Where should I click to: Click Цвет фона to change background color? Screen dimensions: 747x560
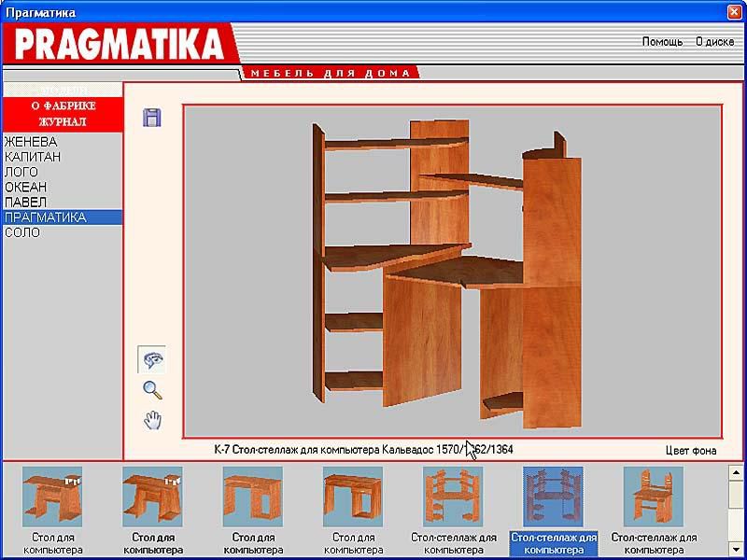(691, 451)
